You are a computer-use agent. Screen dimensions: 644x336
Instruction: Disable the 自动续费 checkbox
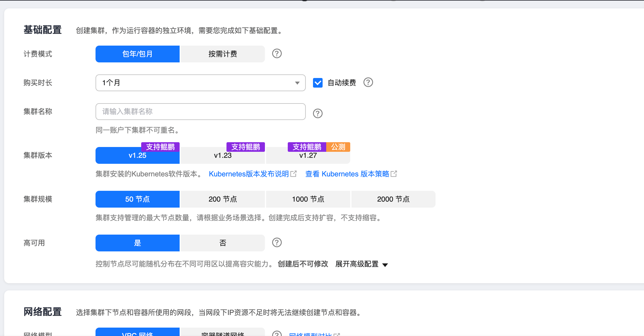(317, 82)
